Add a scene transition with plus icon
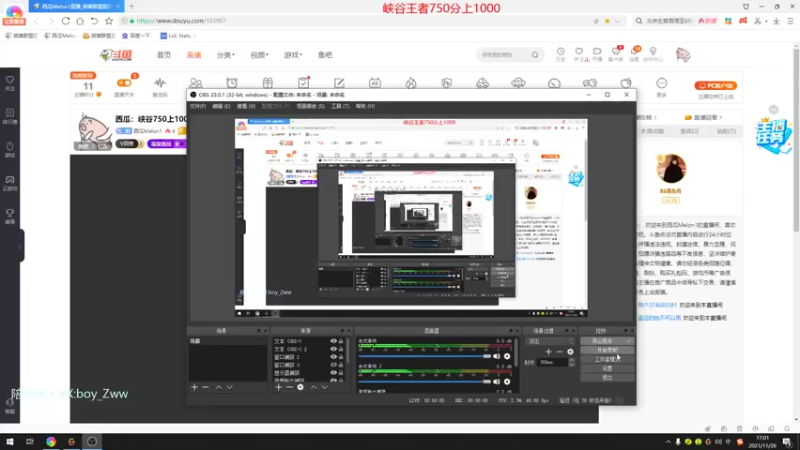This screenshot has width=800, height=450. (548, 352)
